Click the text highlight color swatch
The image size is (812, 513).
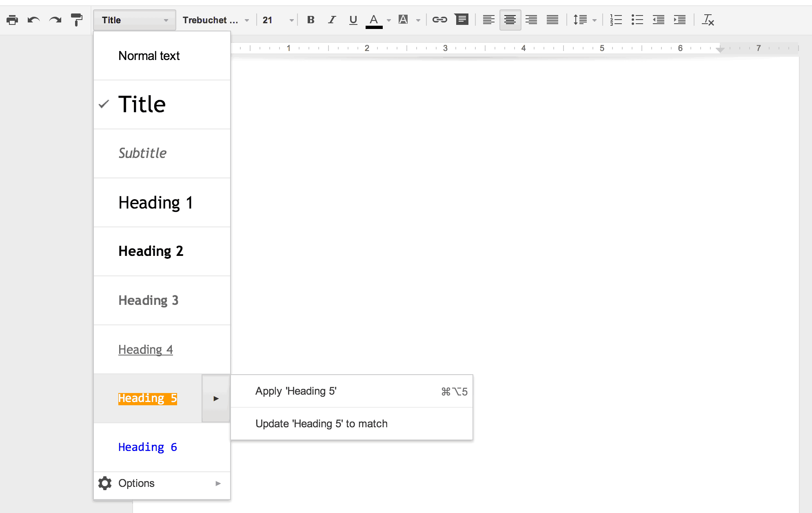pyautogui.click(x=404, y=20)
